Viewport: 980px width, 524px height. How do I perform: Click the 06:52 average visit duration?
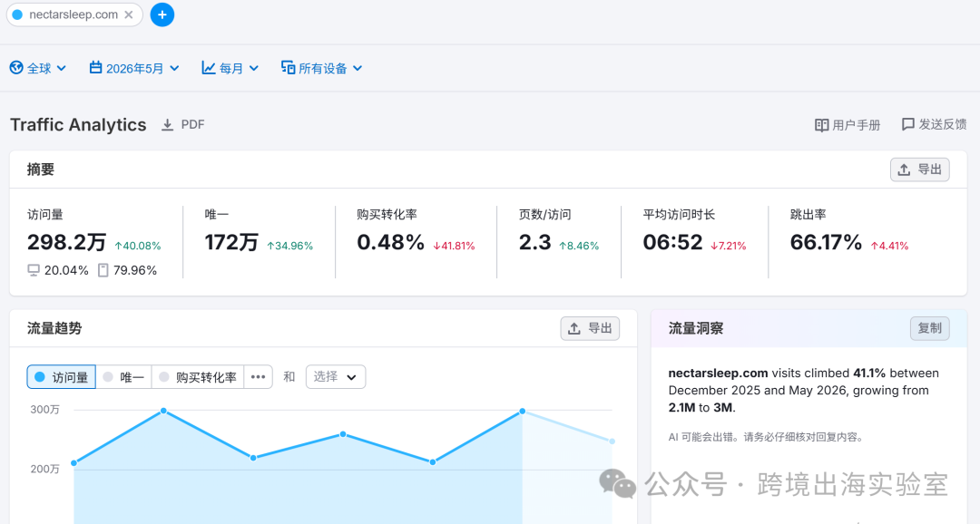pyautogui.click(x=672, y=242)
